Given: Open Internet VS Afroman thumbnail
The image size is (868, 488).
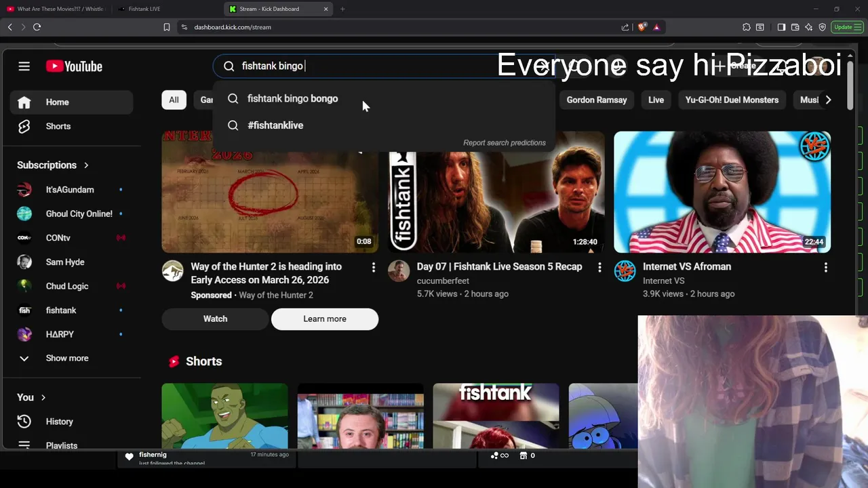Looking at the screenshot, I should tap(722, 192).
